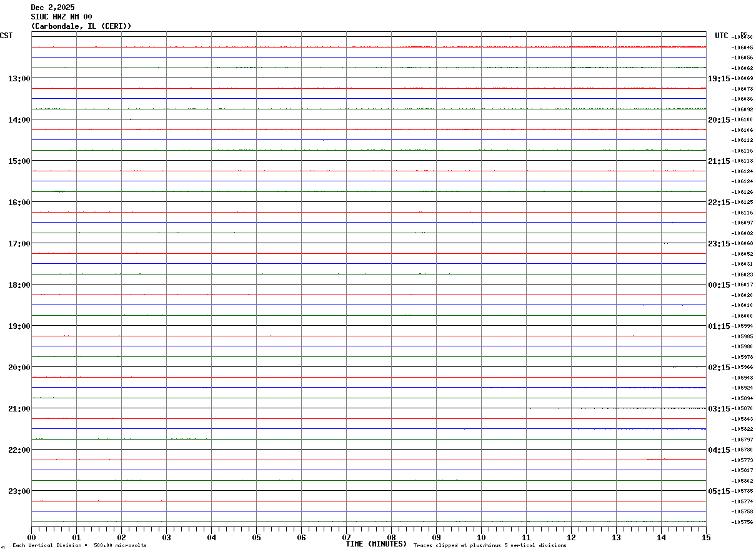Select the '13:00' CST hour label

[x=19, y=78]
